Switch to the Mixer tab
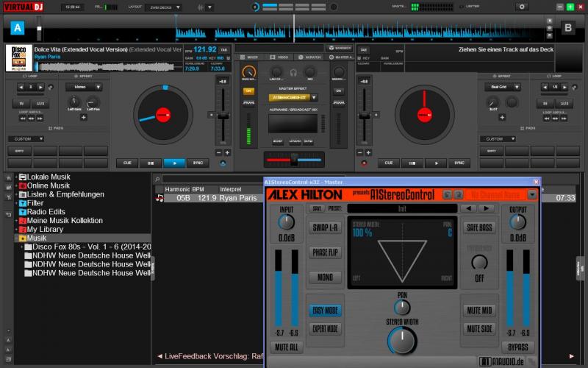 click(x=249, y=57)
